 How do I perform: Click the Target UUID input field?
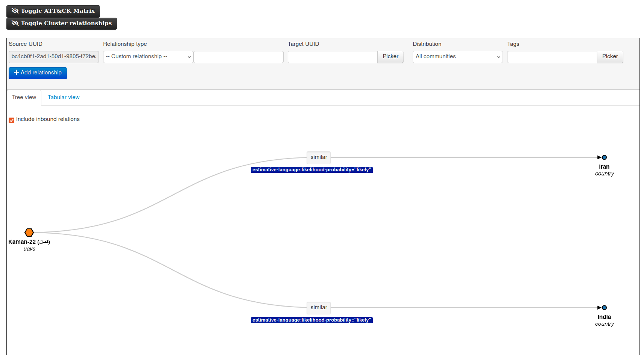[x=332, y=56]
